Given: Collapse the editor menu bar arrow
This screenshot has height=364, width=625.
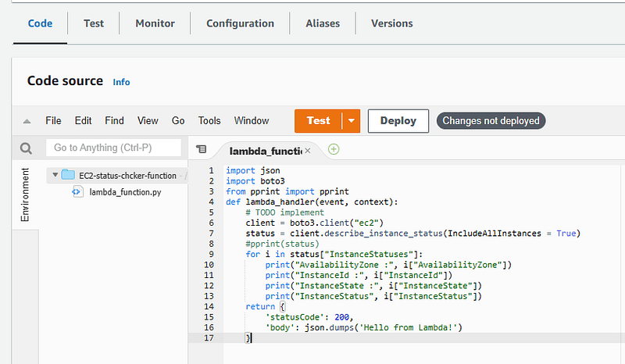Looking at the screenshot, I should click(x=27, y=121).
